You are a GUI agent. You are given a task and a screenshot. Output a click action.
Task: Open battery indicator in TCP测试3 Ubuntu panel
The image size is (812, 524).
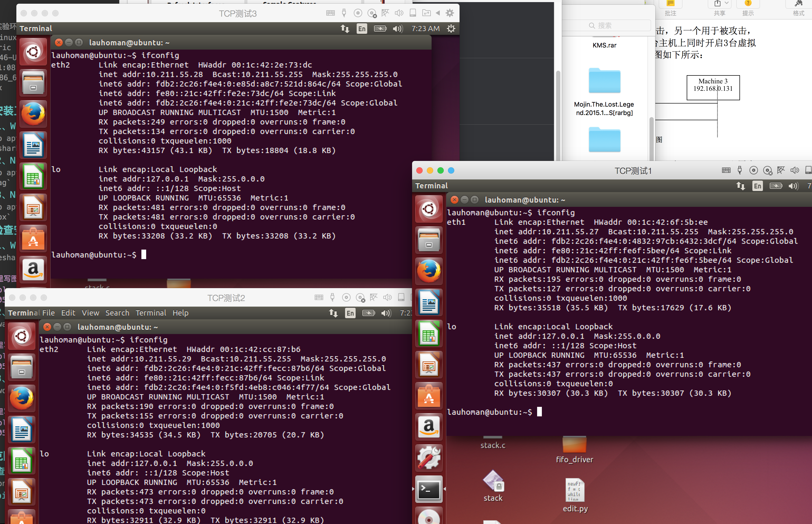pyautogui.click(x=380, y=28)
